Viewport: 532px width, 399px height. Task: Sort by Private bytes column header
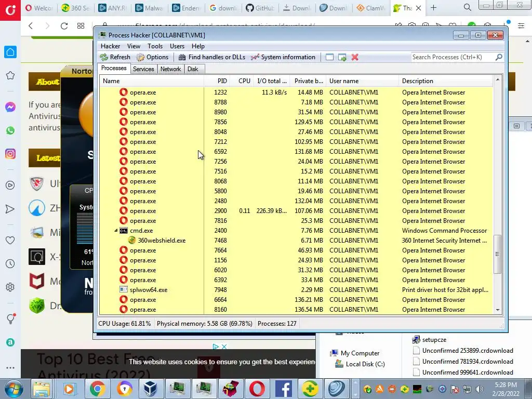point(308,81)
